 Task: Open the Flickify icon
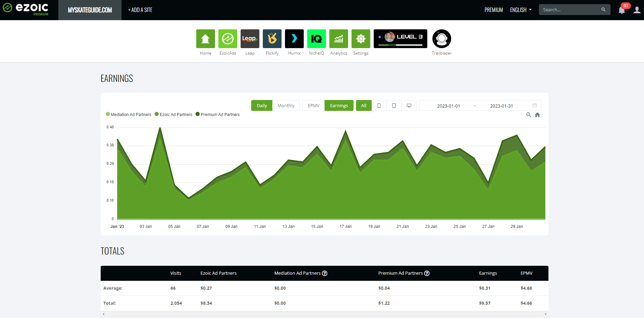pos(272,39)
